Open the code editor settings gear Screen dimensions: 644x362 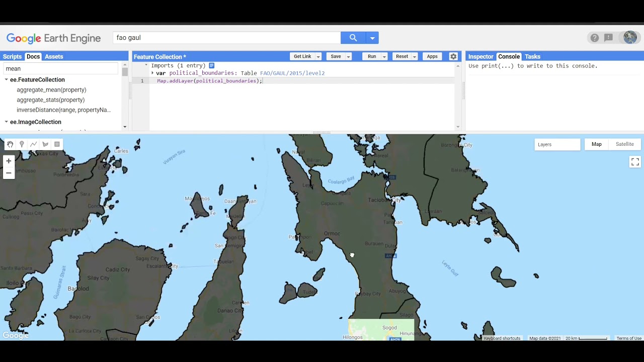453,56
